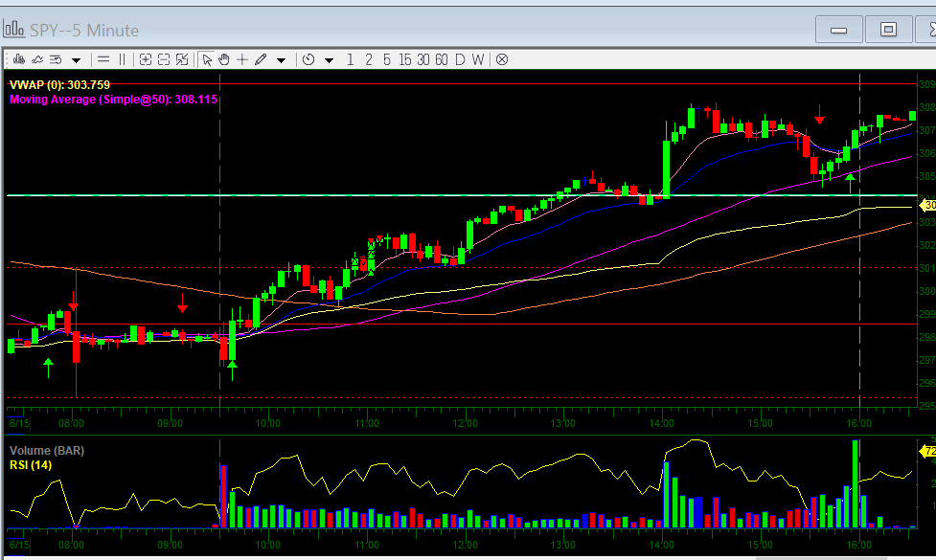This screenshot has height=560, width=936.
Task: Open the indicators line-study icon
Action: tap(35, 59)
